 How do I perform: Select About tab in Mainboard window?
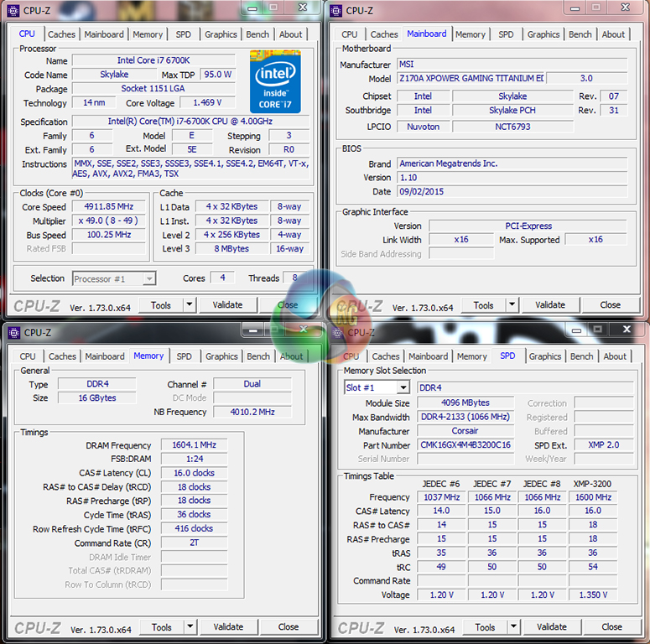pos(613,34)
